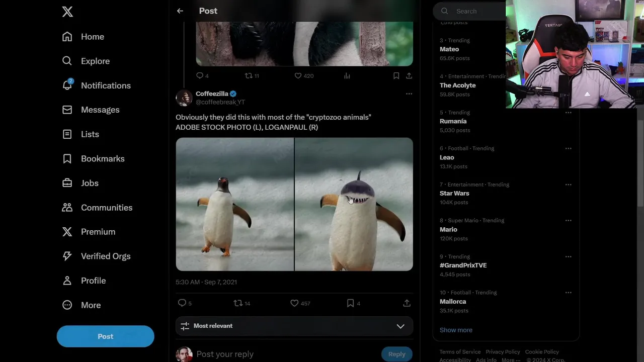644x362 pixels.
Task: Open the Cookie Policy link
Action: pyautogui.click(x=542, y=352)
